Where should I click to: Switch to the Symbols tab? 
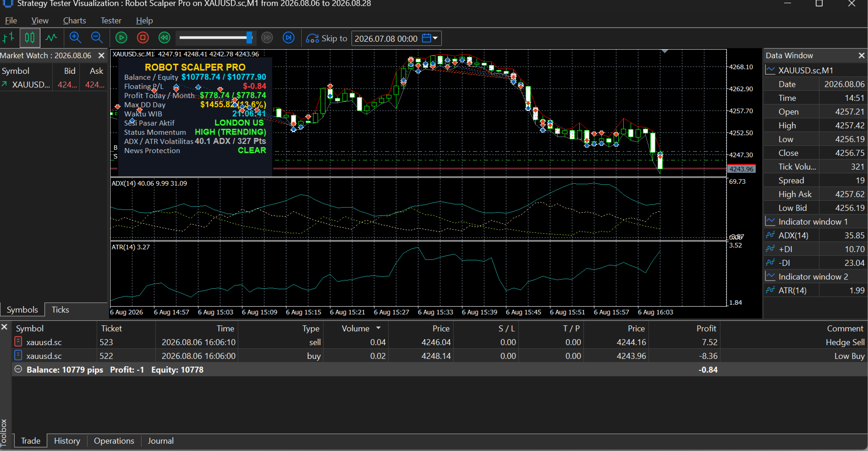point(22,310)
